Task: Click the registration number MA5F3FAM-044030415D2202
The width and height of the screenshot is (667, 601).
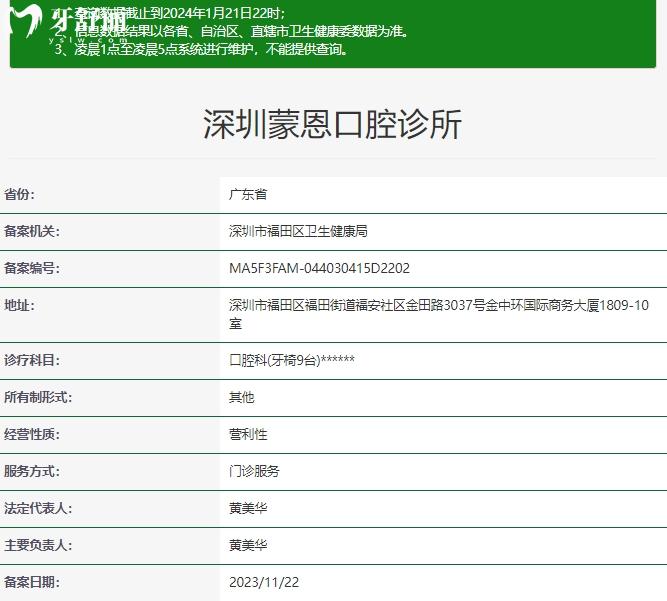Action: tap(319, 268)
